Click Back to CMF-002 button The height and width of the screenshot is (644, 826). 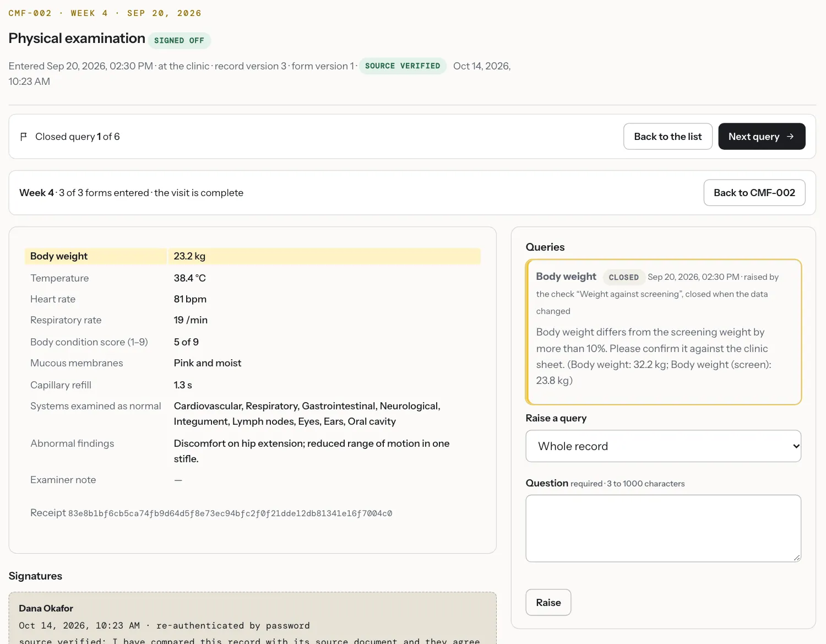coord(754,193)
